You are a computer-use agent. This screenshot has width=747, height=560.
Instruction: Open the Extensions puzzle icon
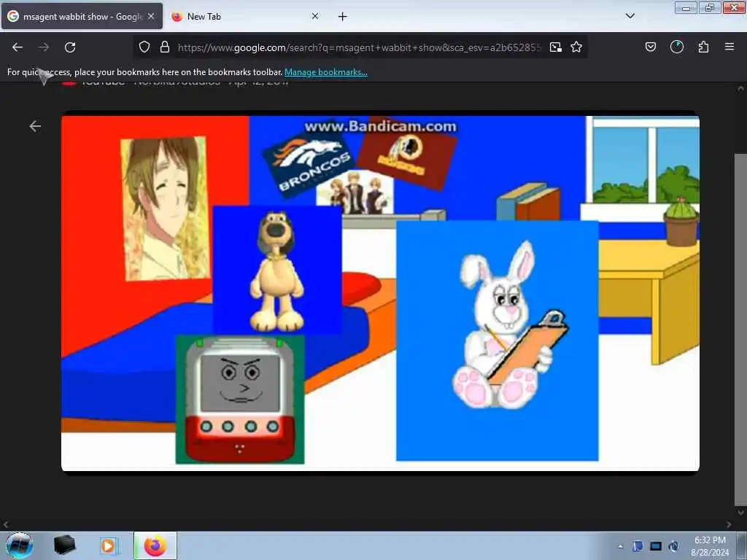tap(703, 47)
